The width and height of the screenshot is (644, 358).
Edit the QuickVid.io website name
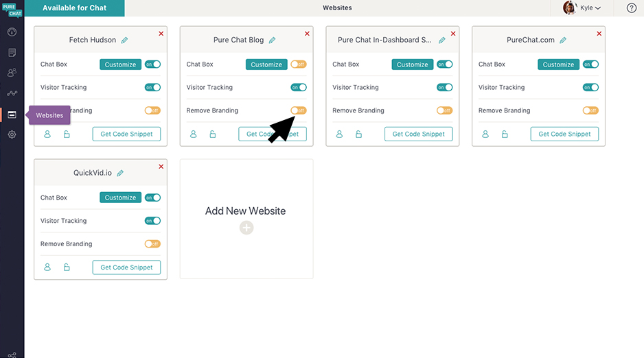click(120, 173)
